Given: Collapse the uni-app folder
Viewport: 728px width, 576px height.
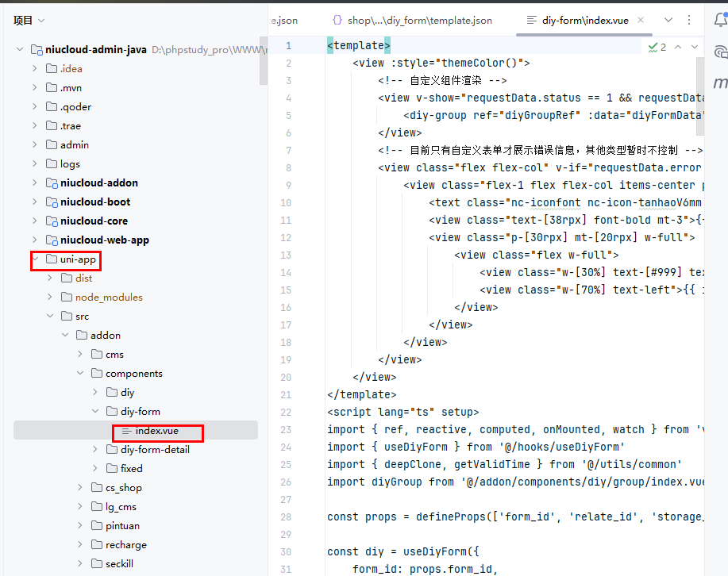Looking at the screenshot, I should (x=35, y=259).
